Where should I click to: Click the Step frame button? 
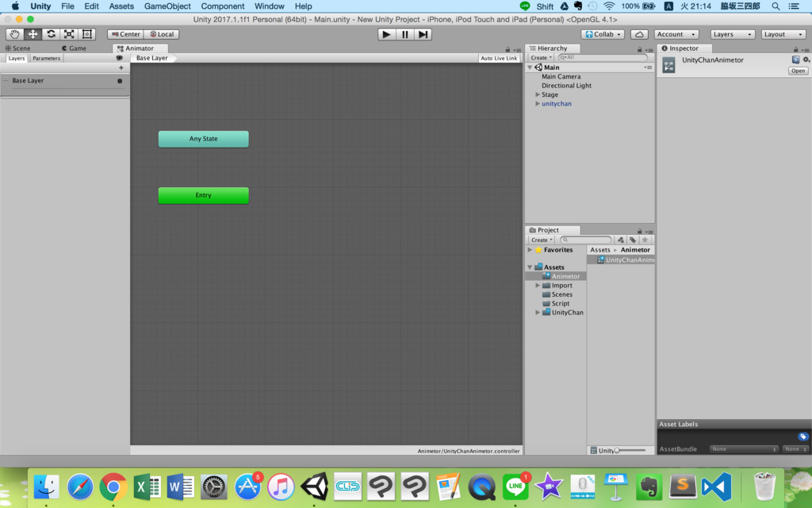pos(423,34)
